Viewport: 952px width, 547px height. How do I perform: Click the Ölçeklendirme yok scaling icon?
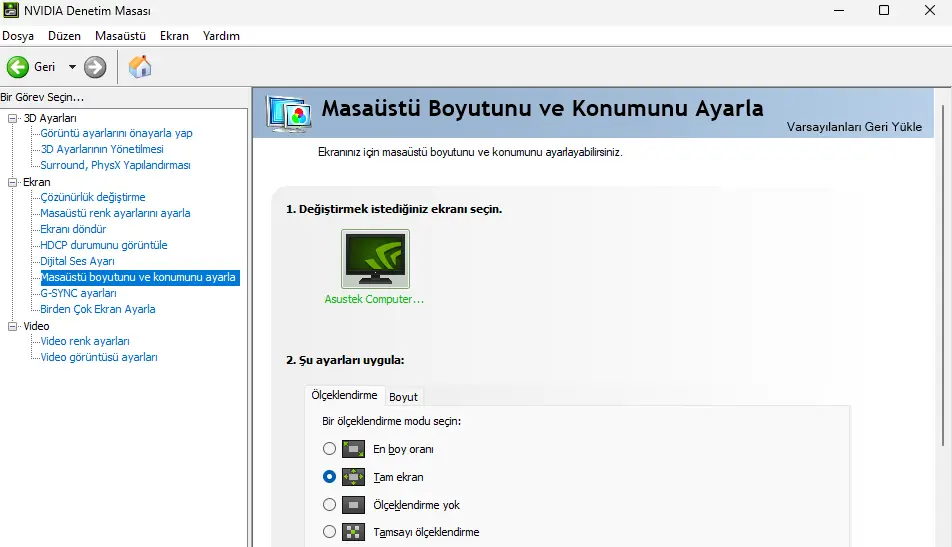tap(353, 505)
